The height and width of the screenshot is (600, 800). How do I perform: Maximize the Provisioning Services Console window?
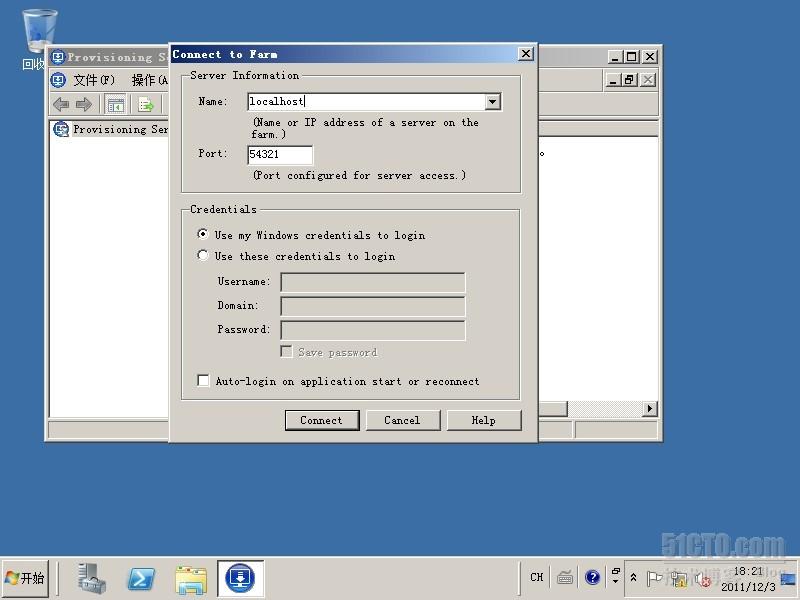point(632,57)
